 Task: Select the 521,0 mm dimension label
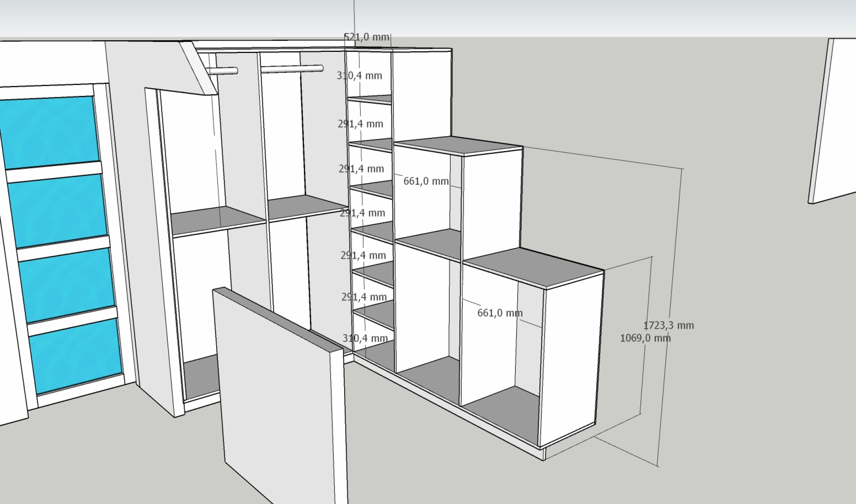point(366,36)
